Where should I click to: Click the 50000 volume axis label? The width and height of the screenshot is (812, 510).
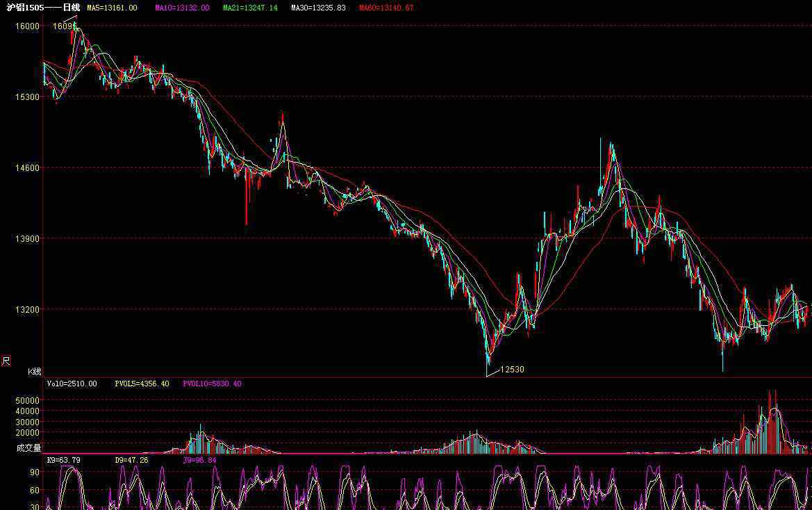(28, 401)
